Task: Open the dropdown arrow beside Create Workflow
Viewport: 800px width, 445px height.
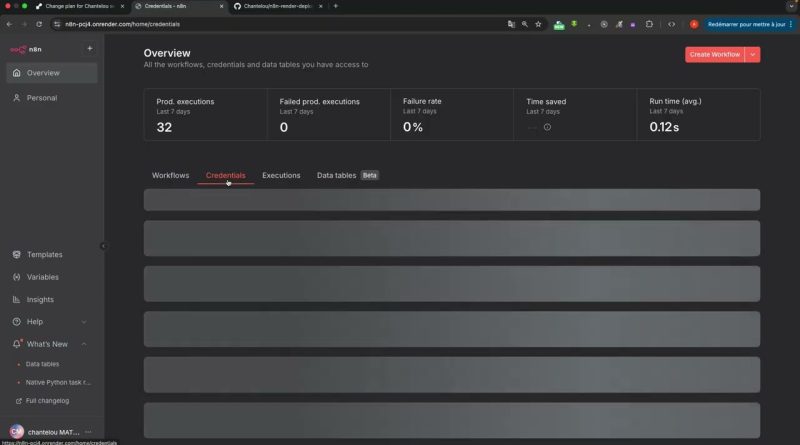Action: point(753,54)
